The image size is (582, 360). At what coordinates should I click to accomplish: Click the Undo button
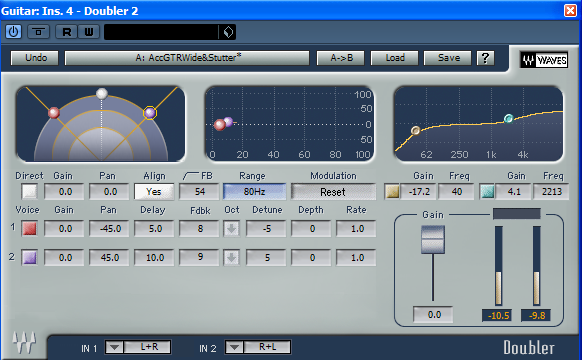click(x=35, y=58)
